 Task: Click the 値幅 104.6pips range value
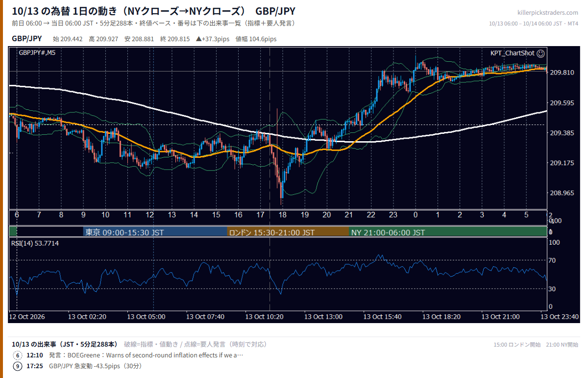click(256, 39)
